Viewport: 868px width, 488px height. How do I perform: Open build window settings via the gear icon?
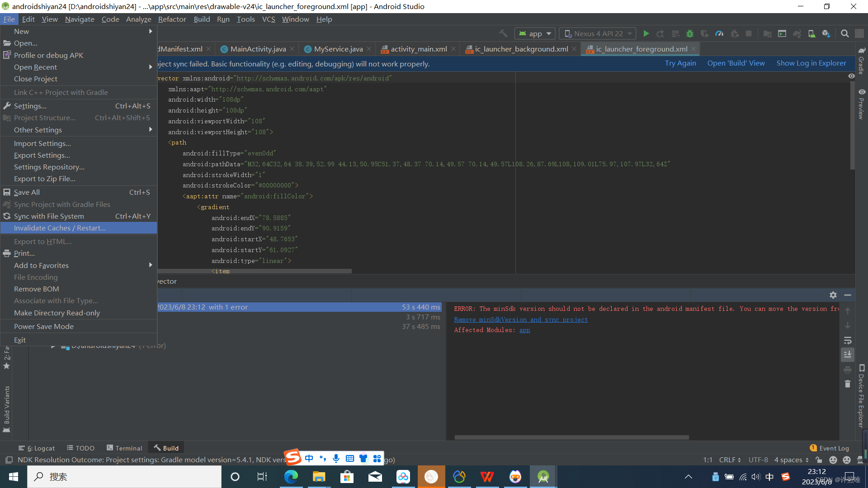coord(833,295)
